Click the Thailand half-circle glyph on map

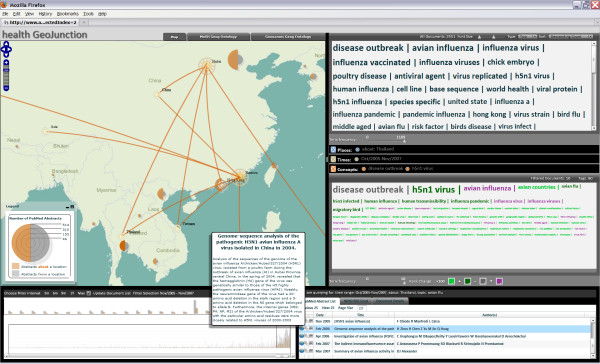click(123, 245)
